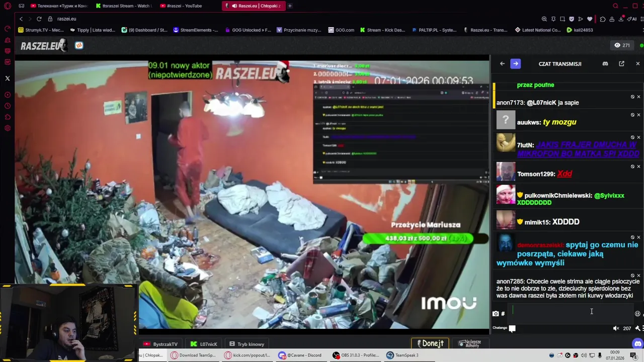Open OBS 31.0.3 from the taskbar
The height and width of the screenshot is (362, 644).
(x=355, y=355)
